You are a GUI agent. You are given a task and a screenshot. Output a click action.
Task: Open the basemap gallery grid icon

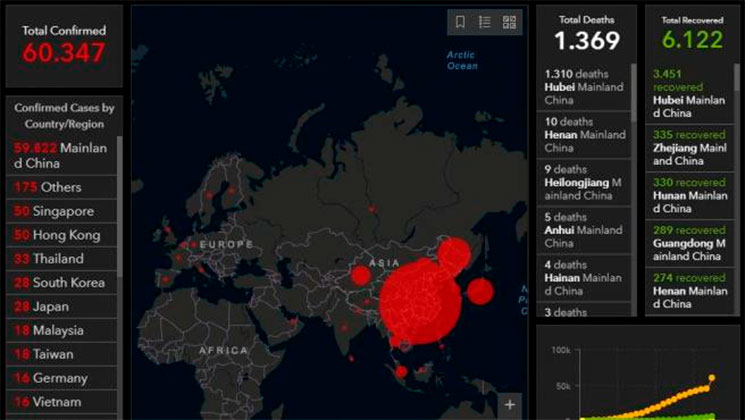pyautogui.click(x=510, y=22)
